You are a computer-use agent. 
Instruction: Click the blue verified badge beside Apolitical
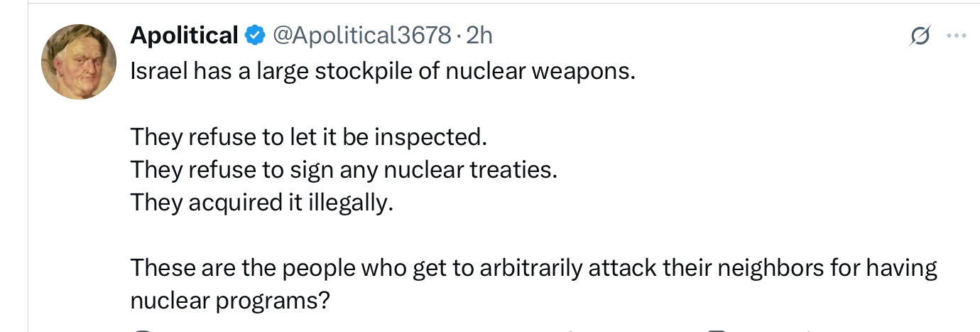(255, 35)
